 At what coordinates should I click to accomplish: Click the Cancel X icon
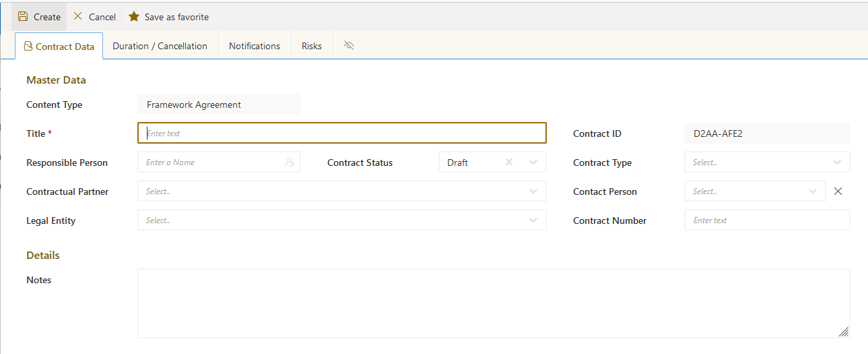coord(78,16)
